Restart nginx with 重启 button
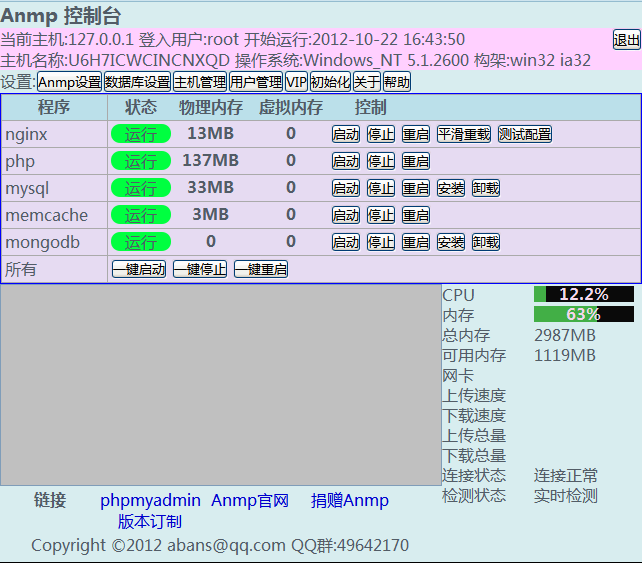Viewport: 642px width, 563px height. 416,134
